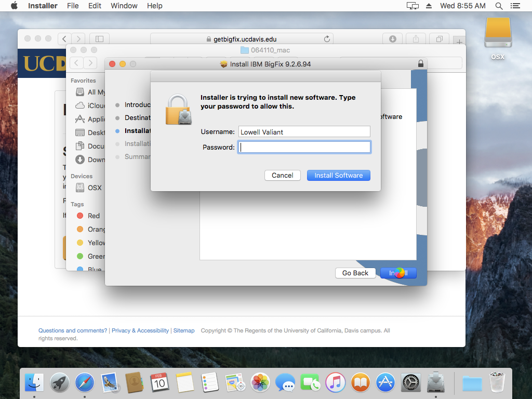
Task: Open Maps icon in the Dock
Action: click(235, 382)
